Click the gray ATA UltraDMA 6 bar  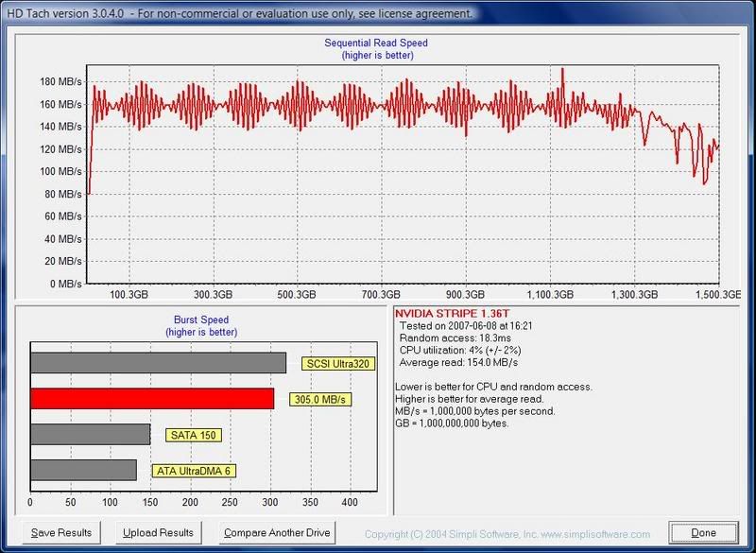coord(83,470)
